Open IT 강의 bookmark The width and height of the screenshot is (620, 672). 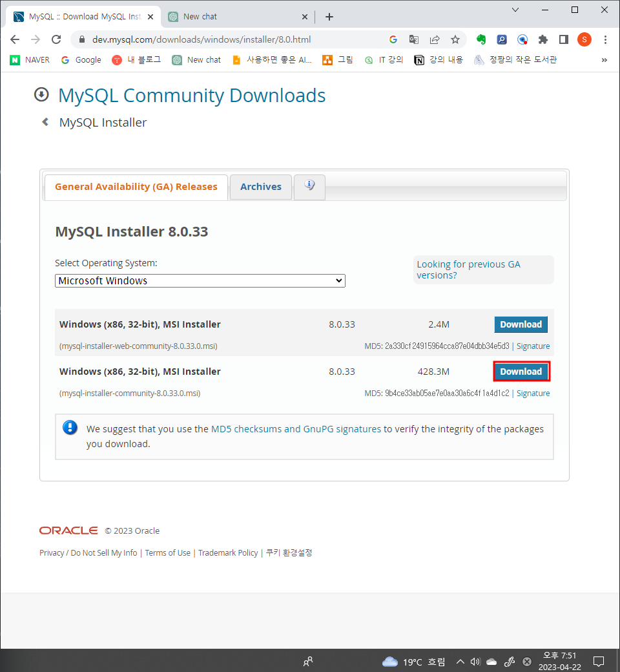tap(384, 59)
